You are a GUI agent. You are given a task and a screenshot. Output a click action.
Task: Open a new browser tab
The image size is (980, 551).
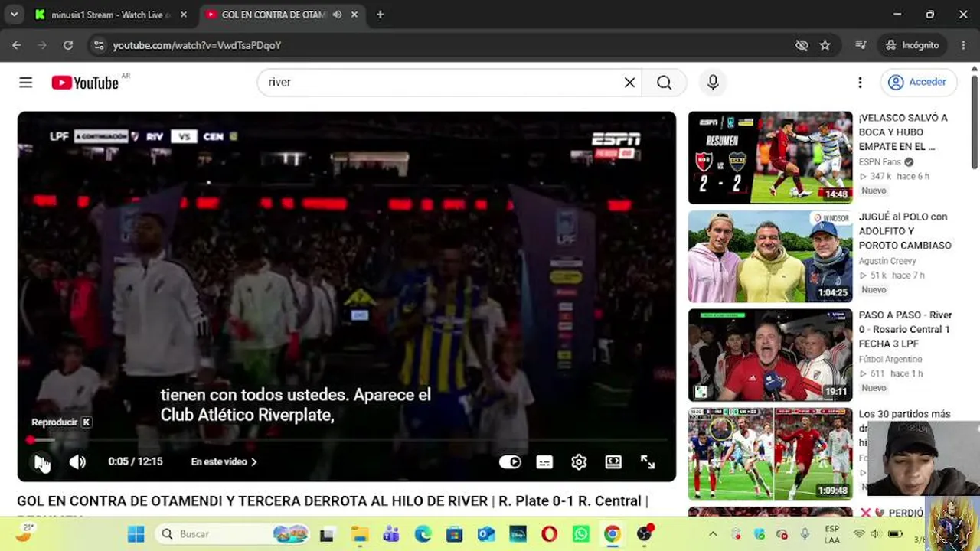[x=380, y=15]
